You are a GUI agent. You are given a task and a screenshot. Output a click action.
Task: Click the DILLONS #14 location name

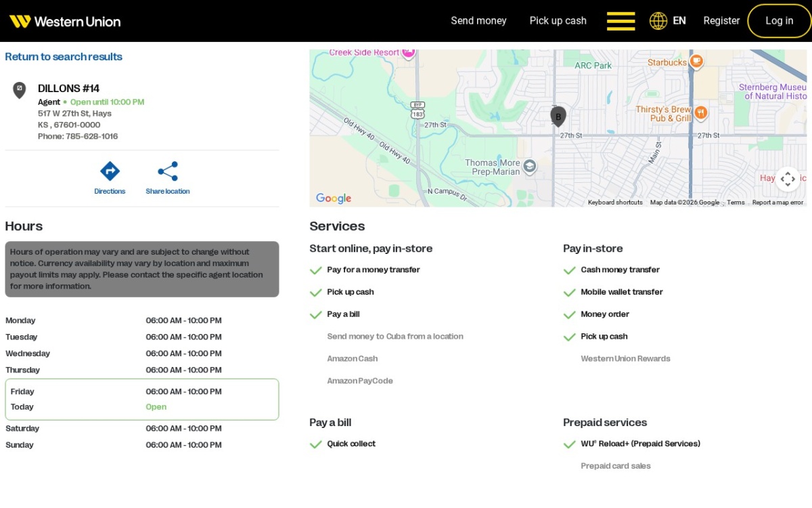(68, 89)
